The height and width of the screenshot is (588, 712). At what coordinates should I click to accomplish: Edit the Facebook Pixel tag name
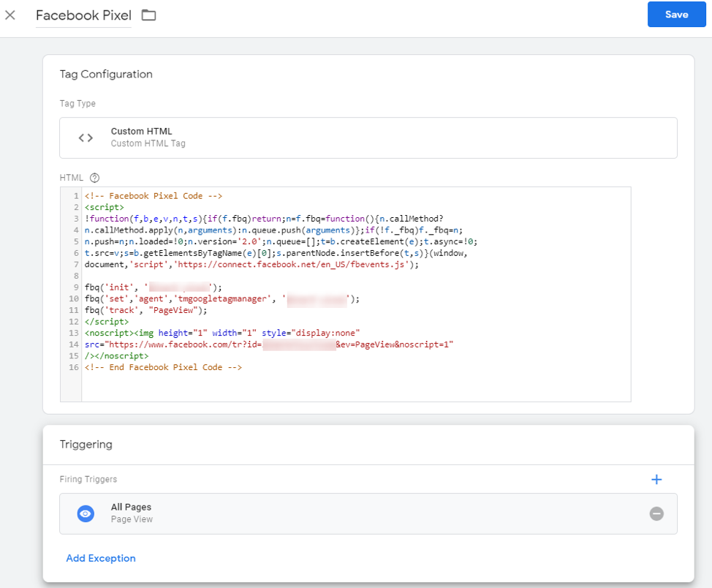(x=83, y=15)
